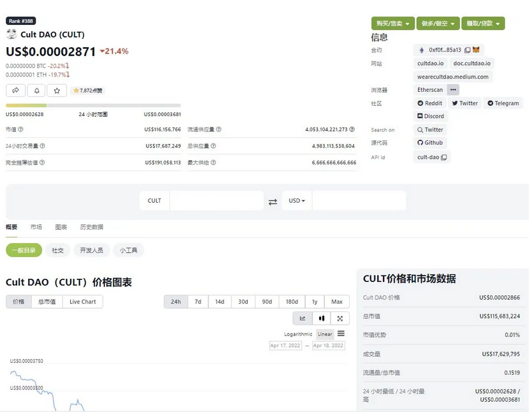Click circulating supply label info icon

[219, 129]
